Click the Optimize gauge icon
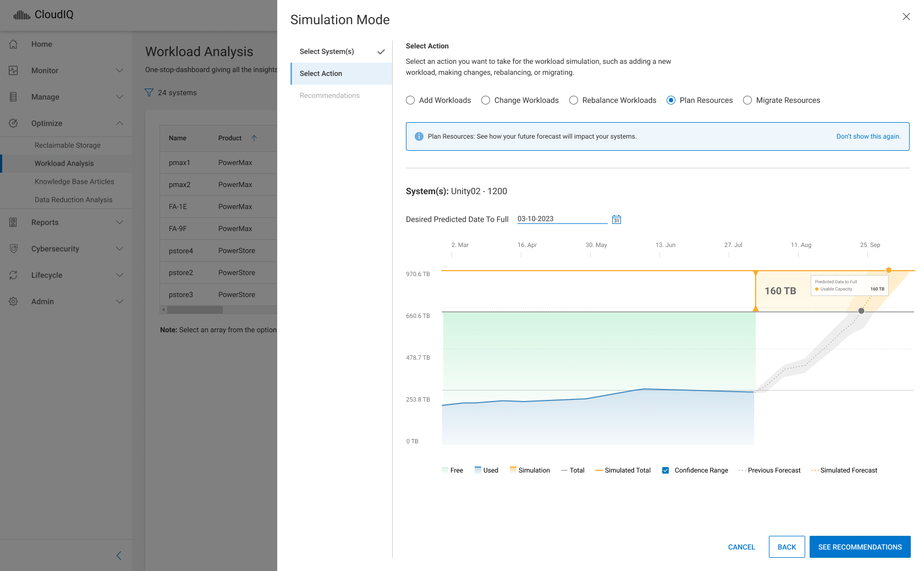The height and width of the screenshot is (571, 924). coord(14,123)
